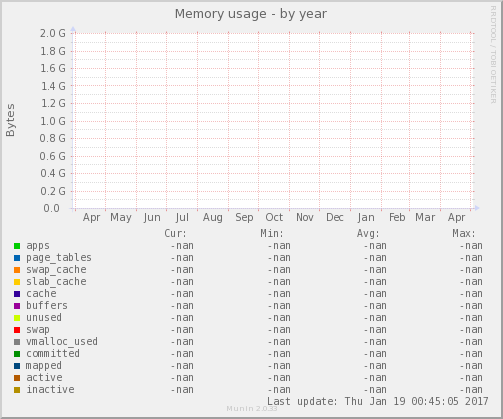Click the '0.0' y-axis label
Screen dimensions: 503x419
(51, 208)
